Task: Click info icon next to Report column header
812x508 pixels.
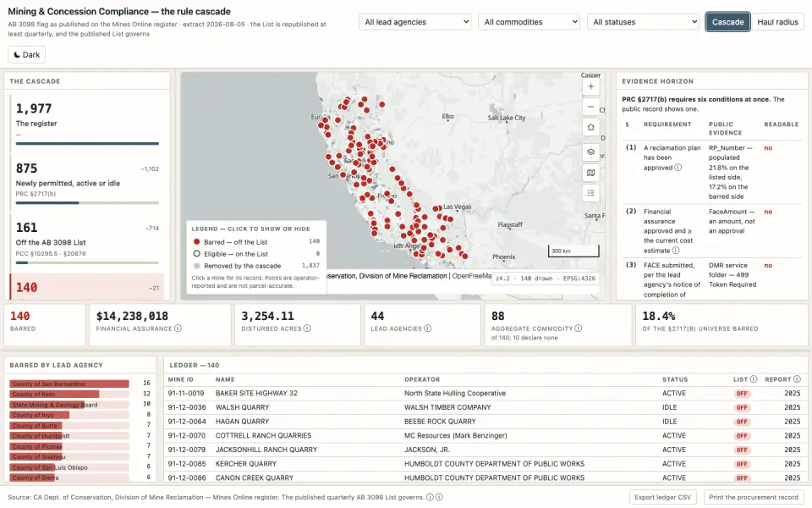Action: click(797, 379)
